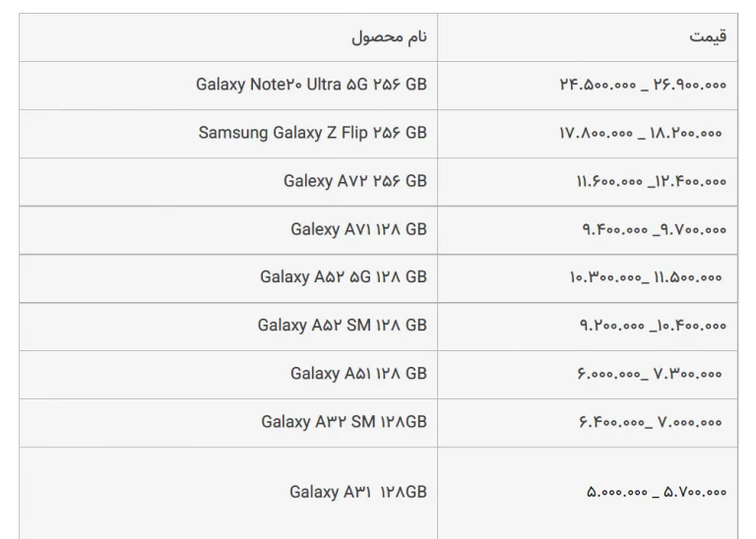Select the Galaxy A32 SM price range
The height and width of the screenshot is (539, 756).
pos(650,422)
